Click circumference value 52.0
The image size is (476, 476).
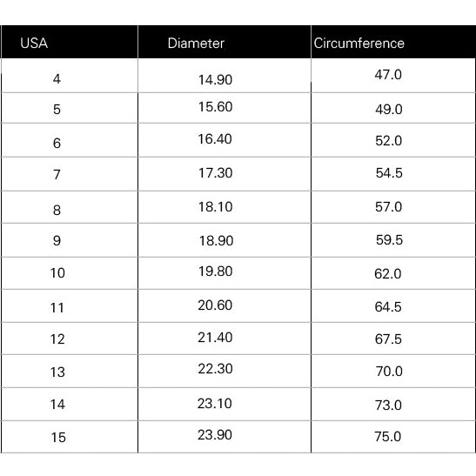pyautogui.click(x=389, y=141)
